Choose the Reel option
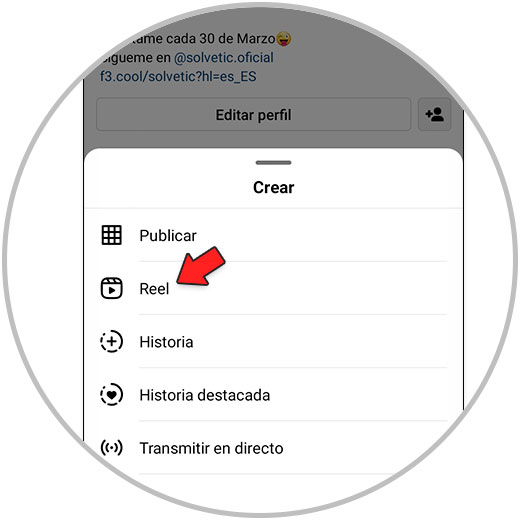This screenshot has height=520, width=520. (x=273, y=288)
